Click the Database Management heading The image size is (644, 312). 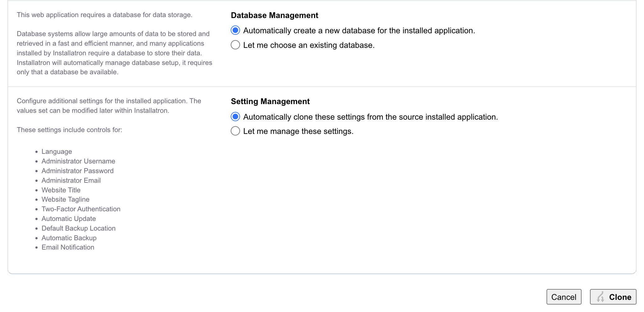274,15
